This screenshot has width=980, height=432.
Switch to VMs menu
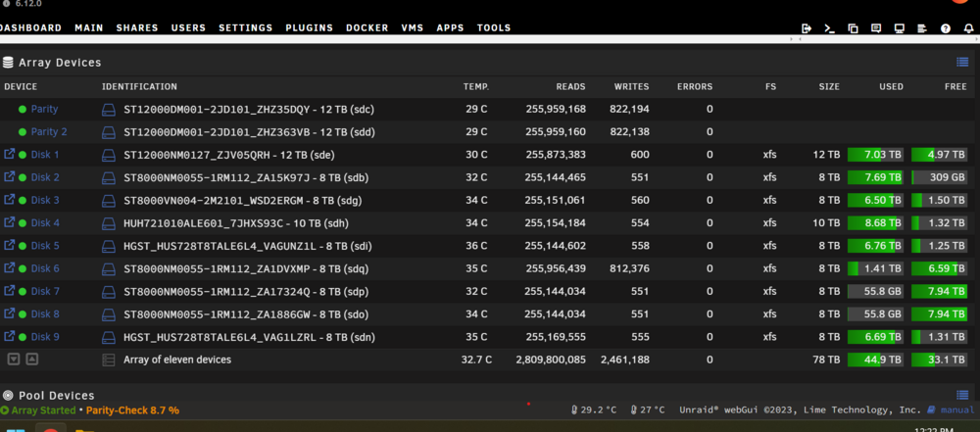pos(412,28)
